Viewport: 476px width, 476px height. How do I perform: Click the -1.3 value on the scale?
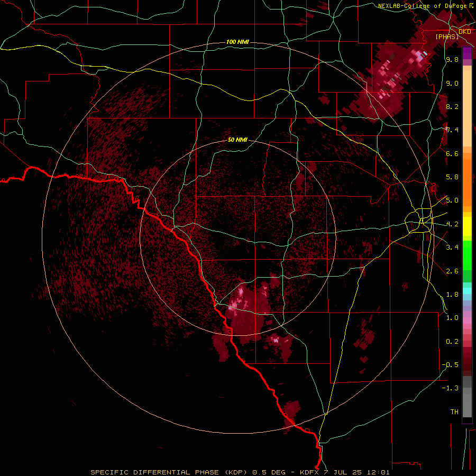click(450, 388)
